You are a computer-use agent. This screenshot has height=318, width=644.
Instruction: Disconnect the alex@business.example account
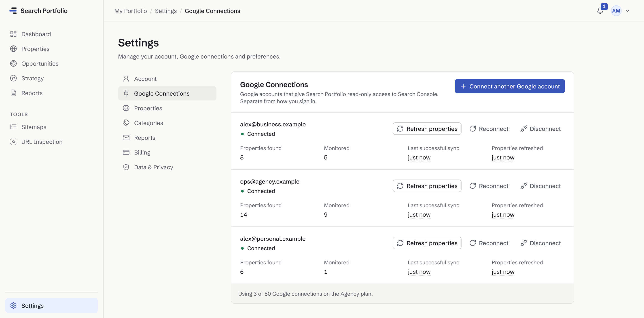point(540,129)
